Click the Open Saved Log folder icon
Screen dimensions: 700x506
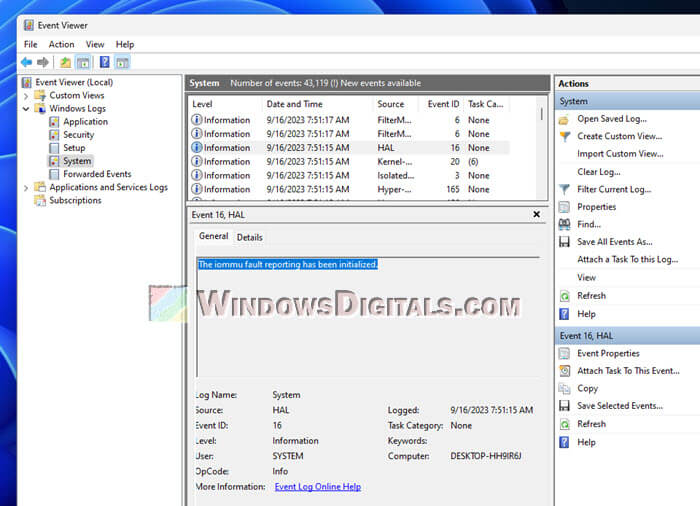(564, 119)
